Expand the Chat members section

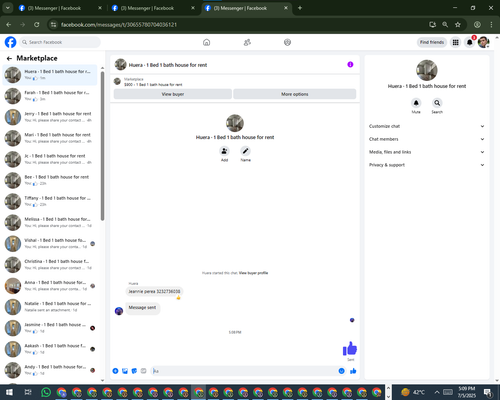(426, 139)
